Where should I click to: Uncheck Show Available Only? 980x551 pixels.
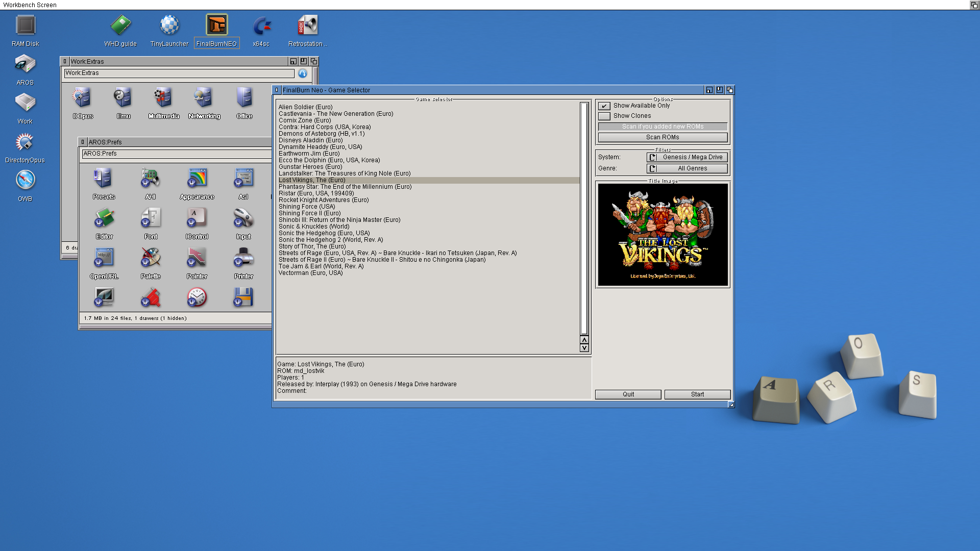[x=604, y=106]
